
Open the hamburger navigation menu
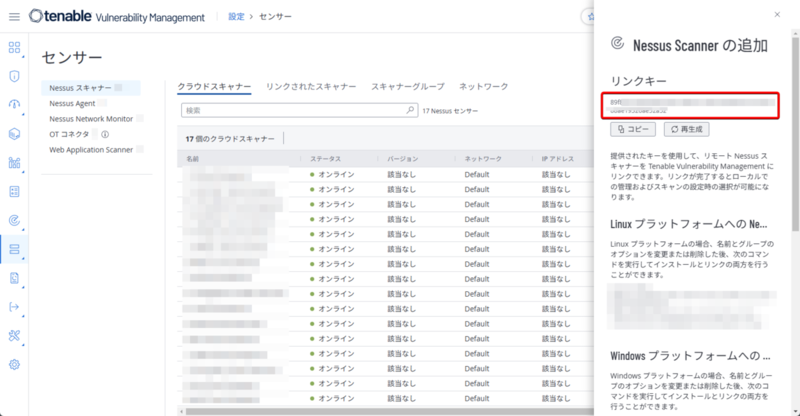(x=14, y=17)
